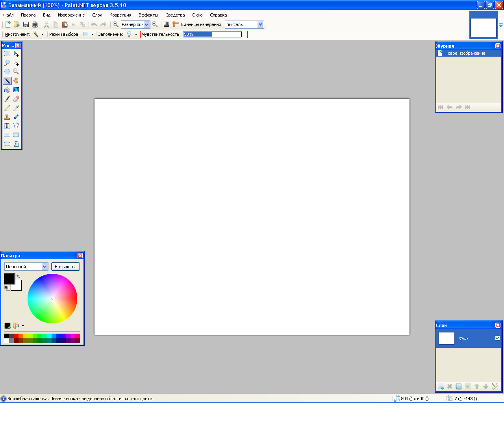Swap primary and secondary colors
The height and width of the screenshot is (443, 504).
click(x=18, y=276)
